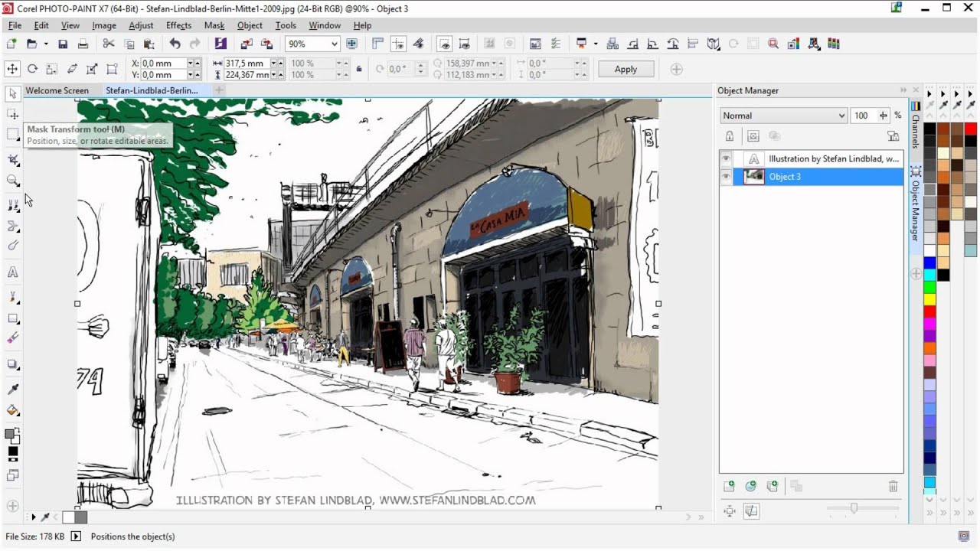Image resolution: width=980 pixels, height=551 pixels.
Task: Click the Save icon in the toolbar
Action: [x=63, y=44]
